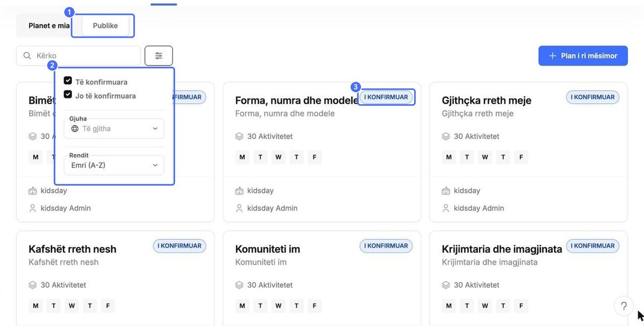Switch to the Planet e mia tab
The image size is (644, 326).
point(49,26)
